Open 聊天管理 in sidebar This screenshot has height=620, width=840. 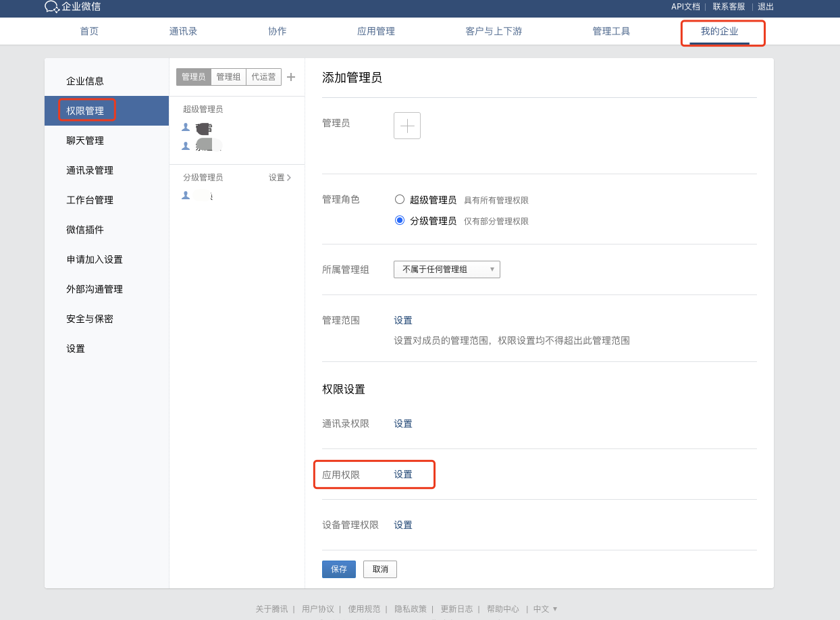[x=107, y=140]
